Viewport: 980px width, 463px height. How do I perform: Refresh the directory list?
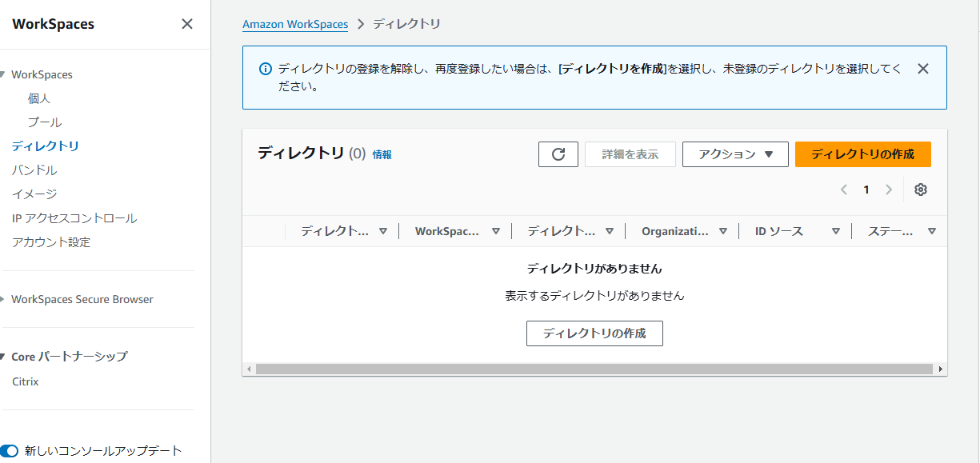click(558, 154)
